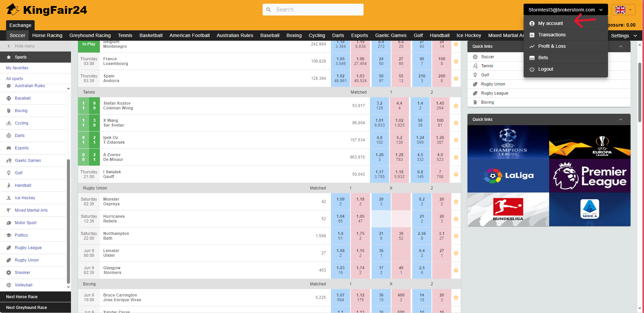Open All sports link

(x=14, y=79)
